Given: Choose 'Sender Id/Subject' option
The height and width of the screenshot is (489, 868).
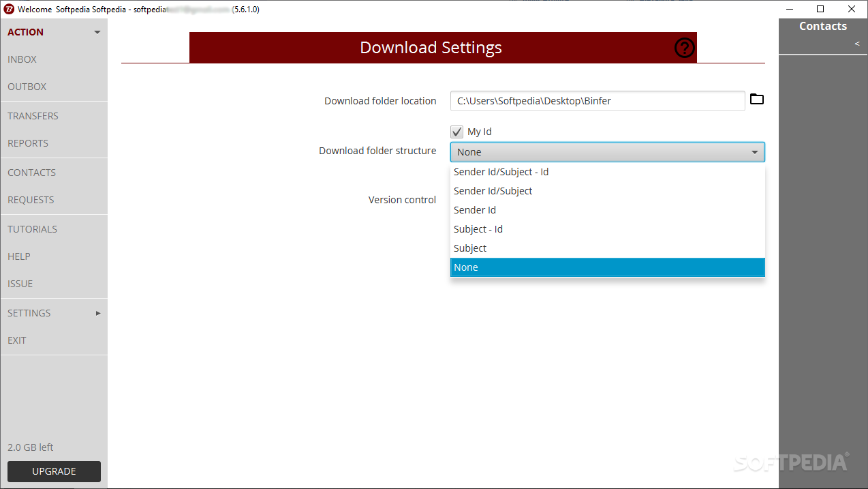Looking at the screenshot, I should pyautogui.click(x=607, y=191).
